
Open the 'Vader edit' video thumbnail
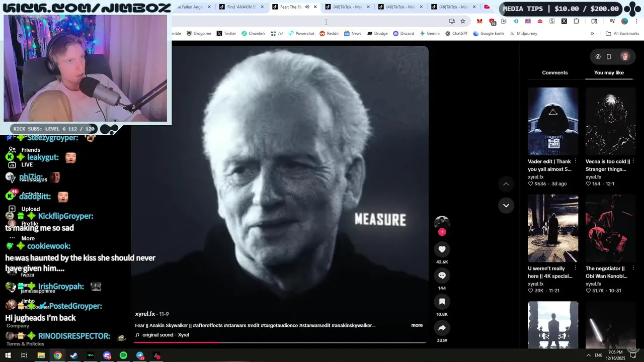pos(553,121)
